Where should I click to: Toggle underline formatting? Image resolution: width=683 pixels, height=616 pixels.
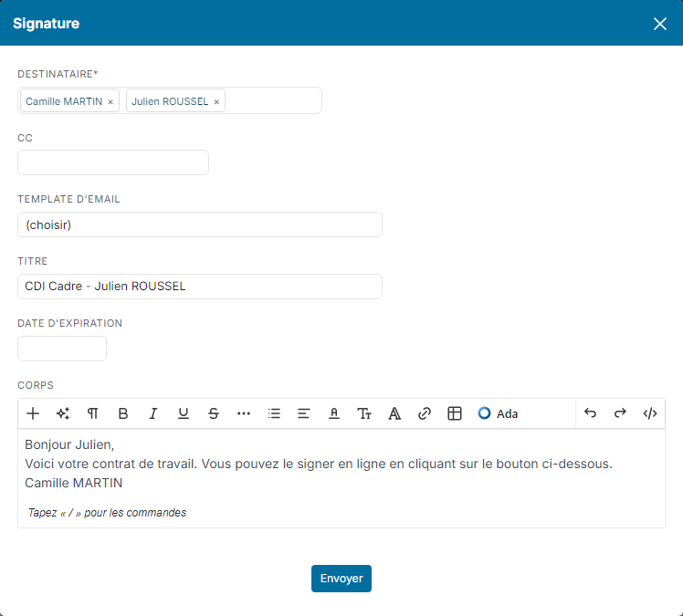[184, 413]
